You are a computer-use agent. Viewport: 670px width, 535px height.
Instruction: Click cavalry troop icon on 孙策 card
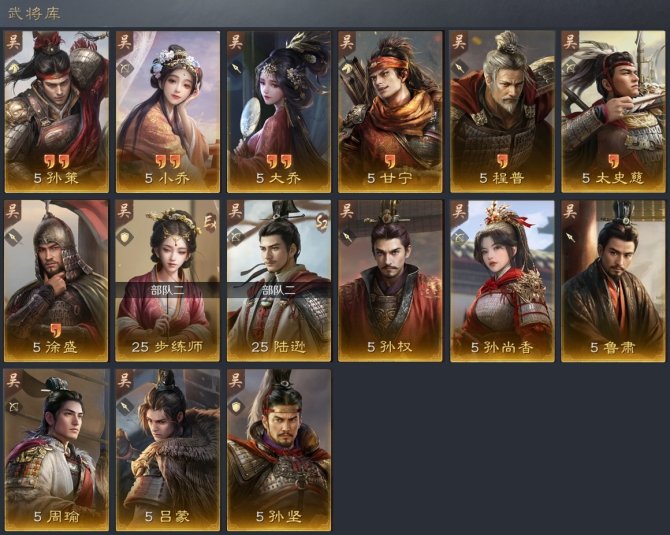[x=13, y=68]
